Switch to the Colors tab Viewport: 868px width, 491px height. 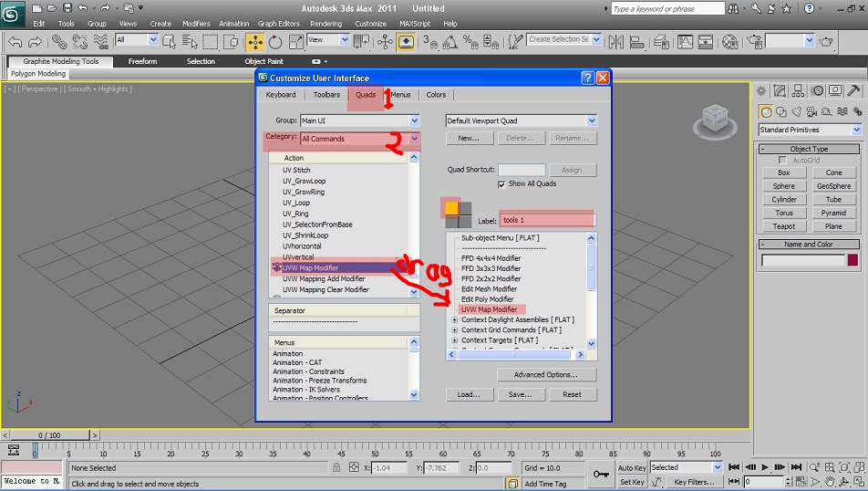coord(436,95)
